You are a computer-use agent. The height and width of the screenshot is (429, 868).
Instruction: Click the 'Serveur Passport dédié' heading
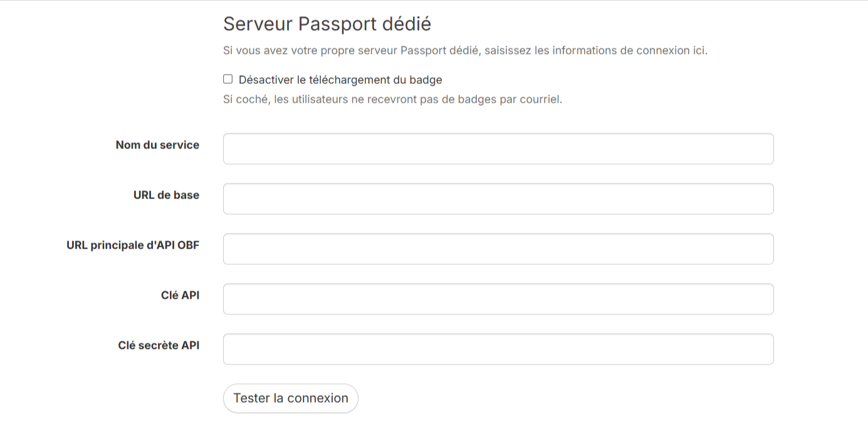327,24
